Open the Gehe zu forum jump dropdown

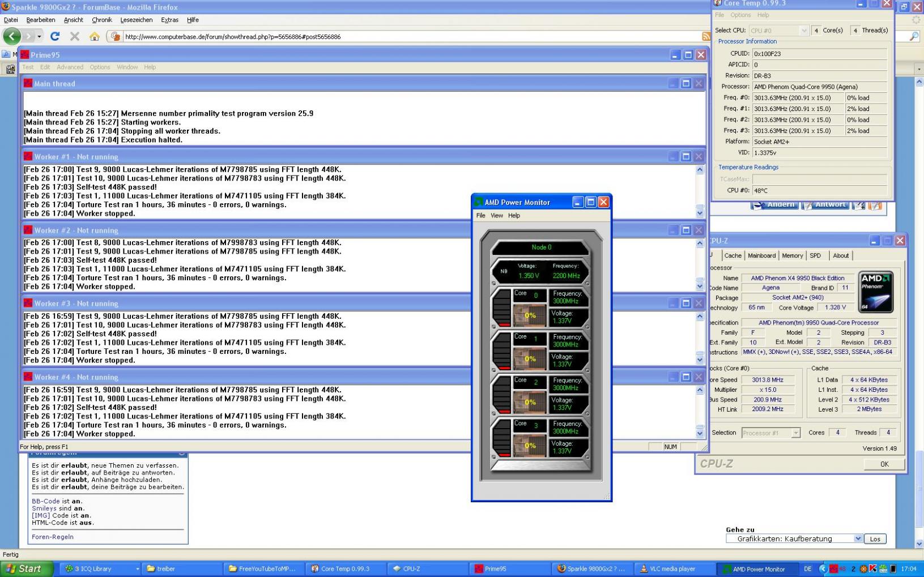coord(794,538)
